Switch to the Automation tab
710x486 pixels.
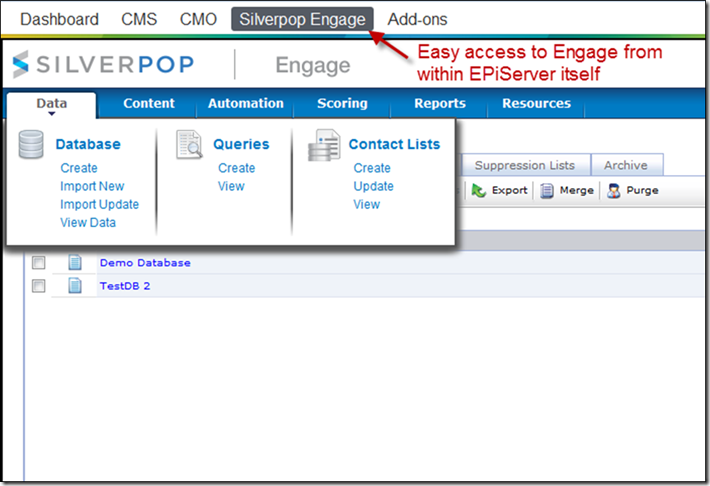tap(246, 103)
